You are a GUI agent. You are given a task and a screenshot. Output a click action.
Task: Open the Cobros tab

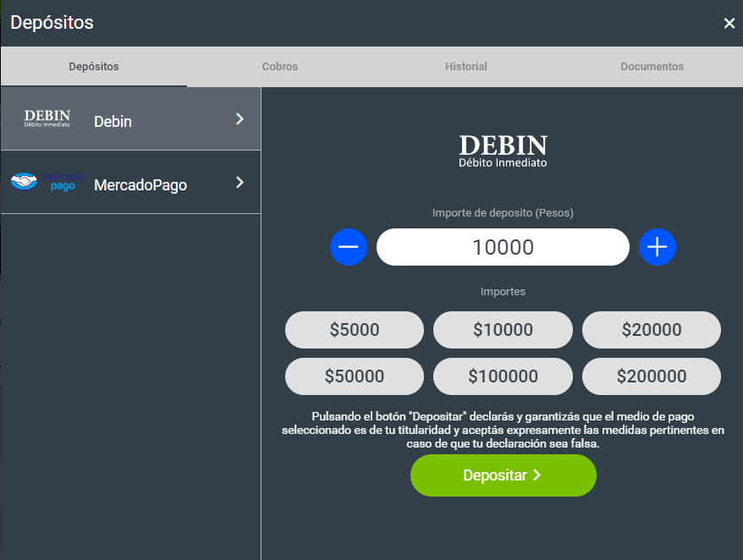280,66
